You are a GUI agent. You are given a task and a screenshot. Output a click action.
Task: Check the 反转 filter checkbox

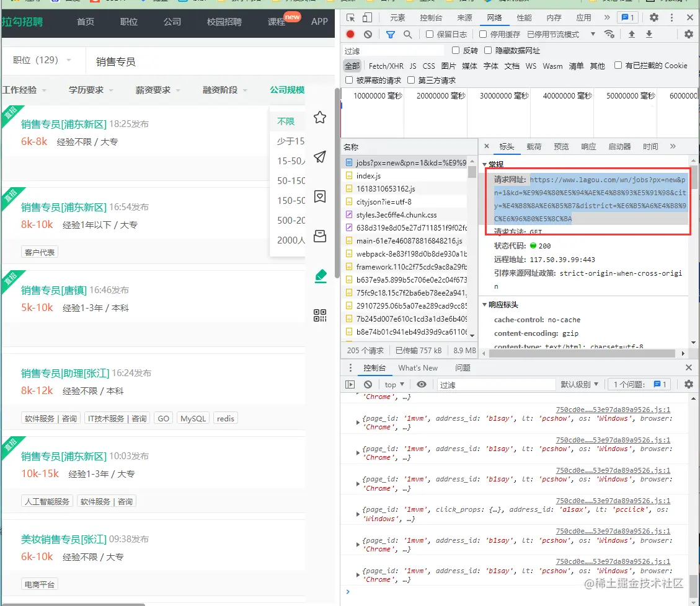(456, 50)
